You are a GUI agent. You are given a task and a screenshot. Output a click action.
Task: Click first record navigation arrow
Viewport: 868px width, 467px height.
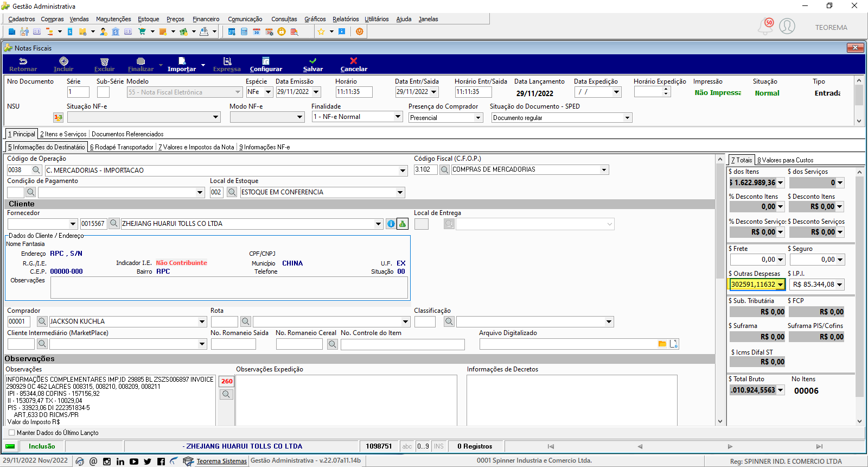pyautogui.click(x=551, y=446)
